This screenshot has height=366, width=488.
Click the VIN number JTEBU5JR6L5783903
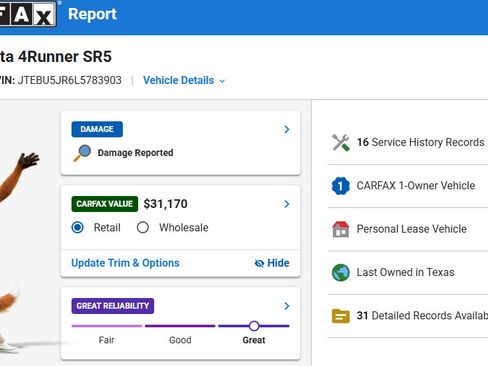click(69, 80)
